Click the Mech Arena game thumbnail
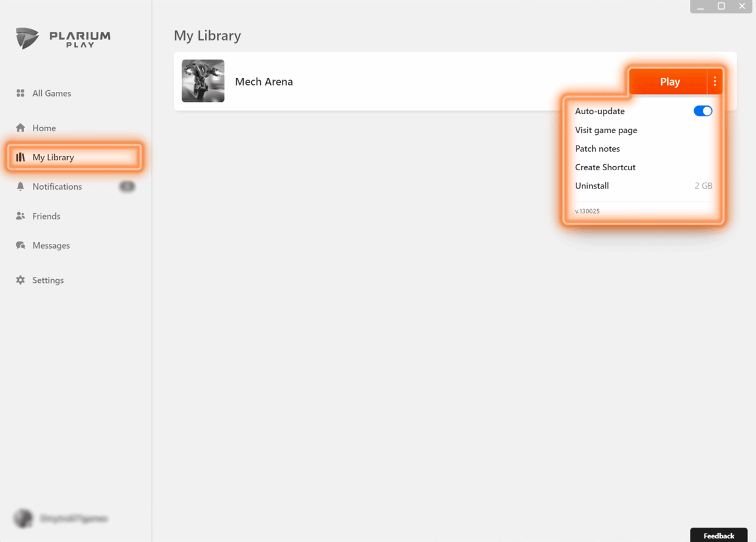The width and height of the screenshot is (756, 542). click(x=203, y=81)
